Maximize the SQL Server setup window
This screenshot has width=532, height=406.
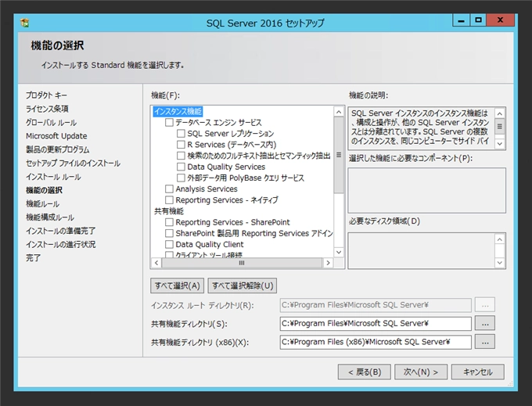tap(478, 20)
